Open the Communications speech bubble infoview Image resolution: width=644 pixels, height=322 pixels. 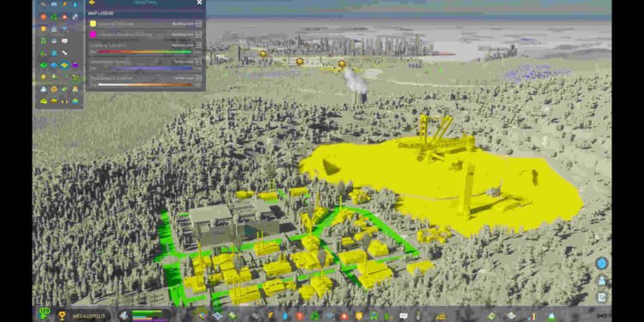pyautogui.click(x=64, y=40)
